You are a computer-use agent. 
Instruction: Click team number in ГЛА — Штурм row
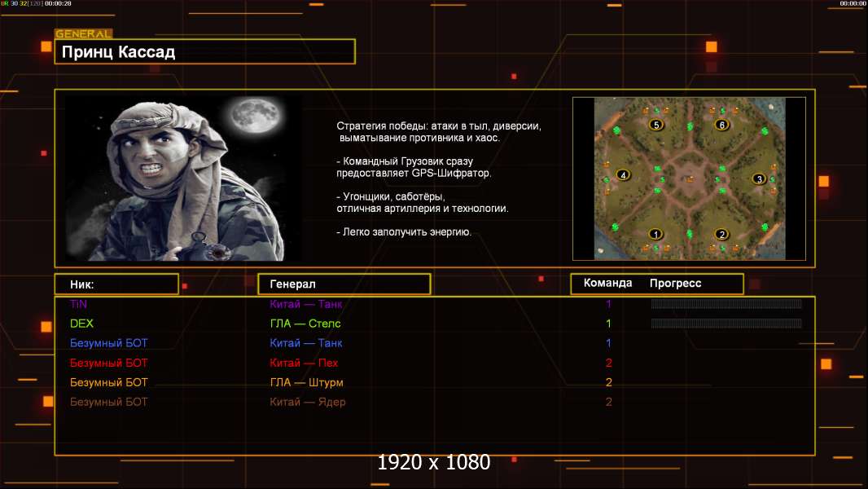coord(609,382)
